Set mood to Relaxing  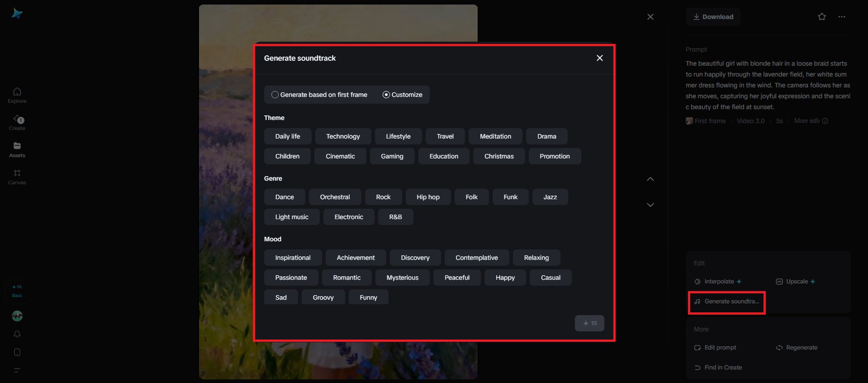(536, 258)
